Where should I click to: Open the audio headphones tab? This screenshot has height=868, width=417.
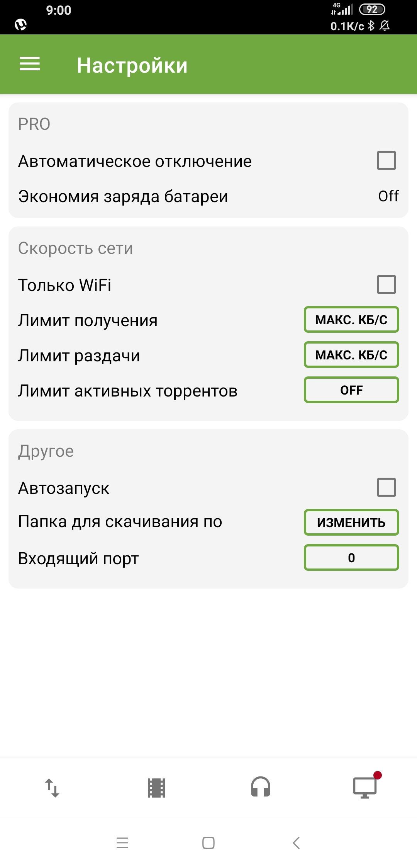coord(261,787)
